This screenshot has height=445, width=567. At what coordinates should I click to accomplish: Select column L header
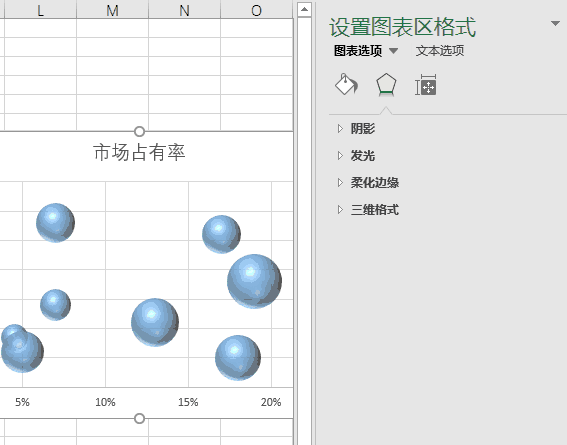pyautogui.click(x=40, y=10)
